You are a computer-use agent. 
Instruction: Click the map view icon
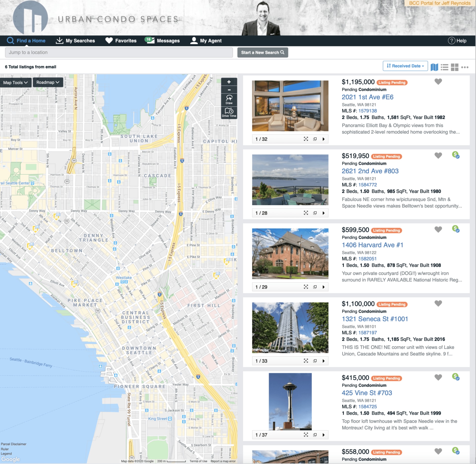[434, 67]
